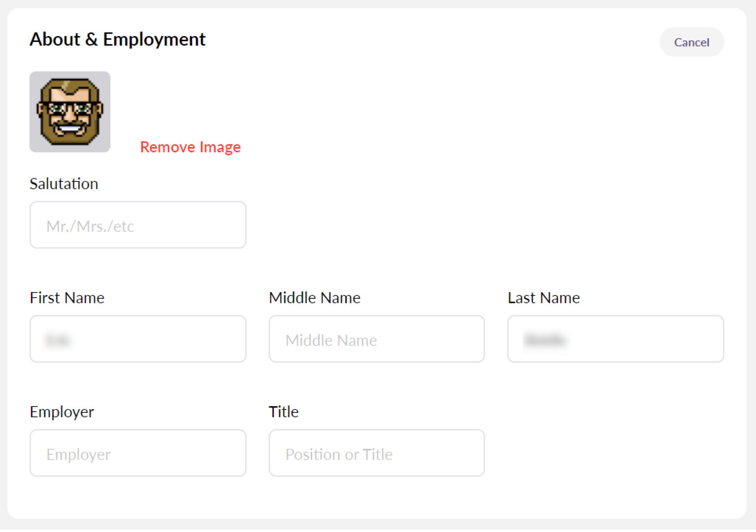Select the Title input field
This screenshot has height=532, width=756.
[x=377, y=453]
